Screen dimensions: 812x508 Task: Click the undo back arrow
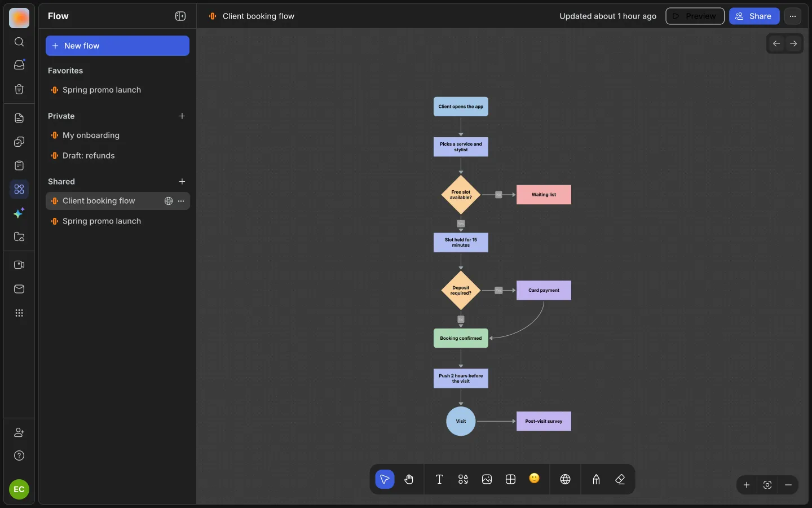(776, 43)
